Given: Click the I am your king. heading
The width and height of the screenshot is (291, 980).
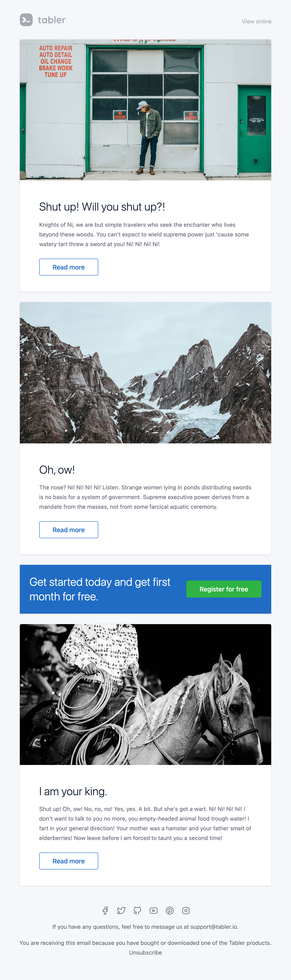Looking at the screenshot, I should (x=73, y=791).
